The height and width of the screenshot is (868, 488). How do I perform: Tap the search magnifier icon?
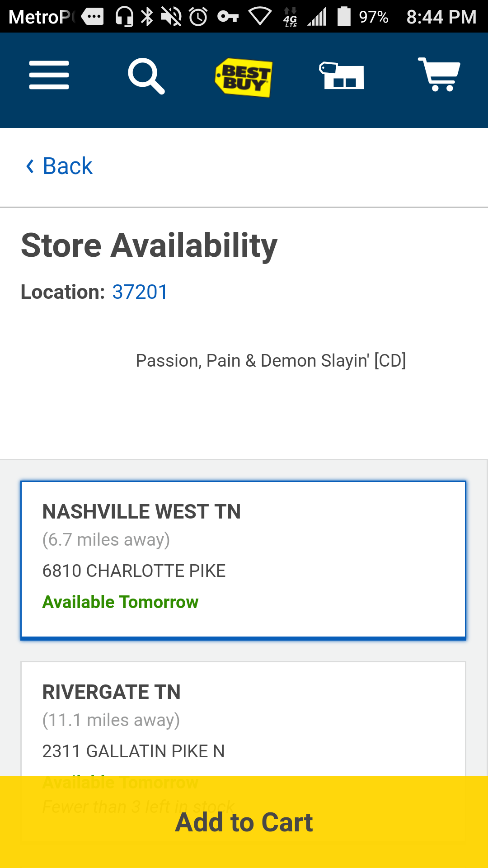click(146, 76)
